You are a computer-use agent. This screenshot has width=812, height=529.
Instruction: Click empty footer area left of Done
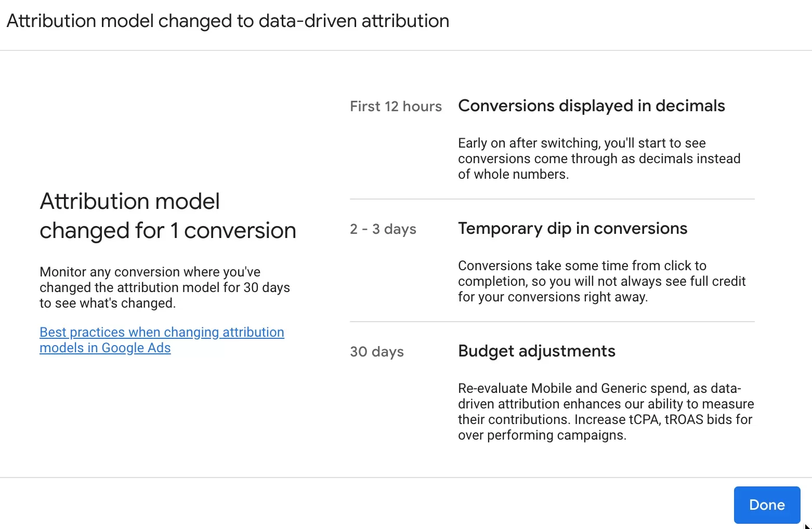coord(364,504)
